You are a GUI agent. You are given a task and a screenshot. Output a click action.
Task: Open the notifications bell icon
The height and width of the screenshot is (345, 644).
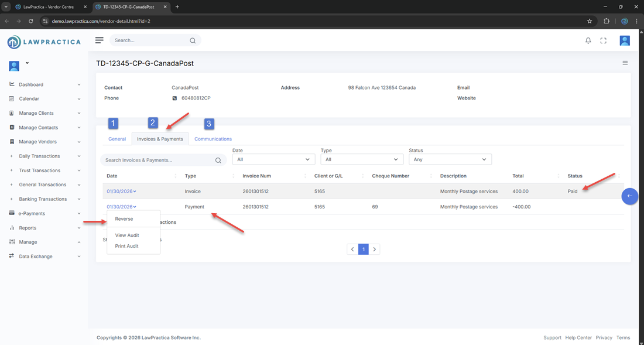588,40
